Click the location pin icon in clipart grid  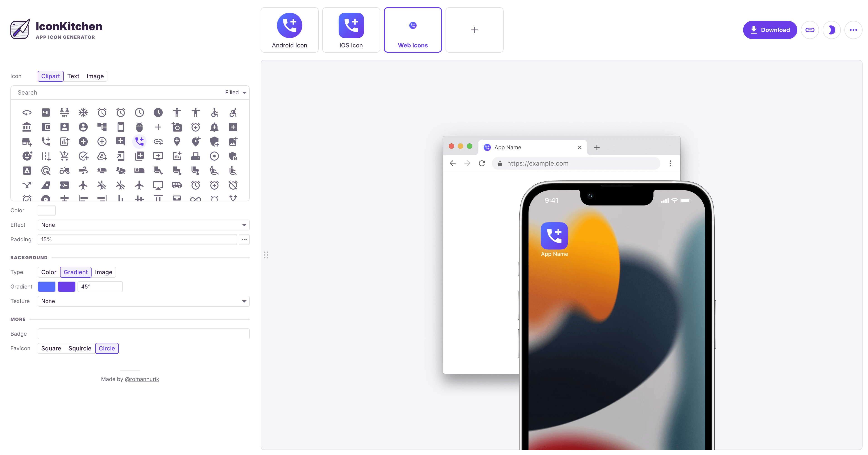[x=176, y=141]
